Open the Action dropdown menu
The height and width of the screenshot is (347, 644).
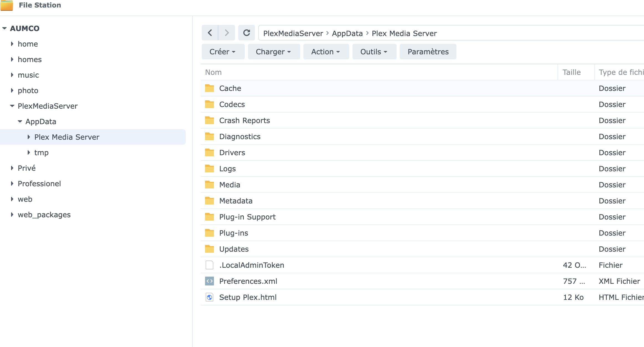point(326,52)
